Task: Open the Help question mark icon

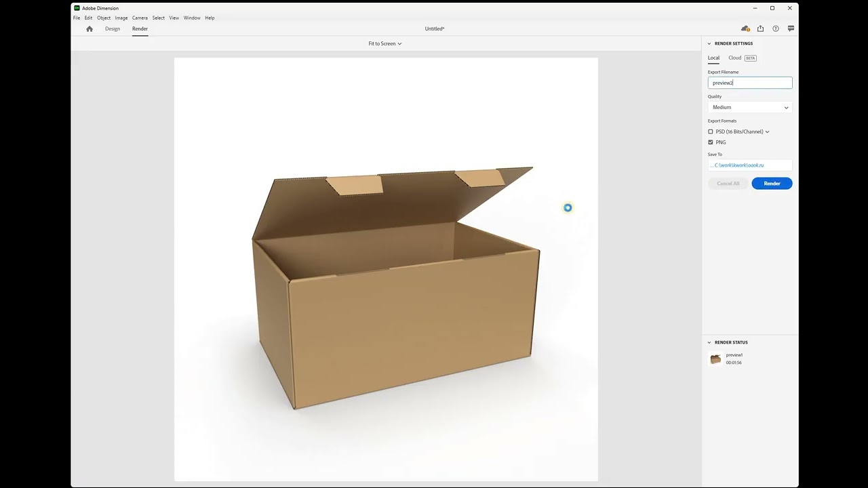Action: (x=776, y=28)
